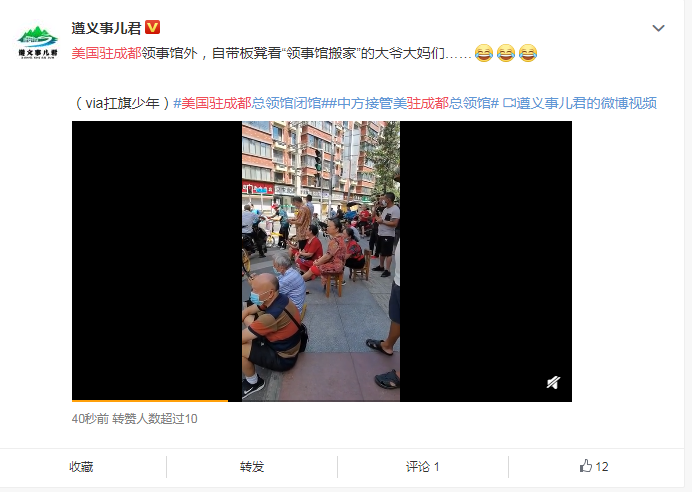Open the 遵义事儿君 account name link
Image resolution: width=692 pixels, height=492 pixels.
(x=106, y=28)
